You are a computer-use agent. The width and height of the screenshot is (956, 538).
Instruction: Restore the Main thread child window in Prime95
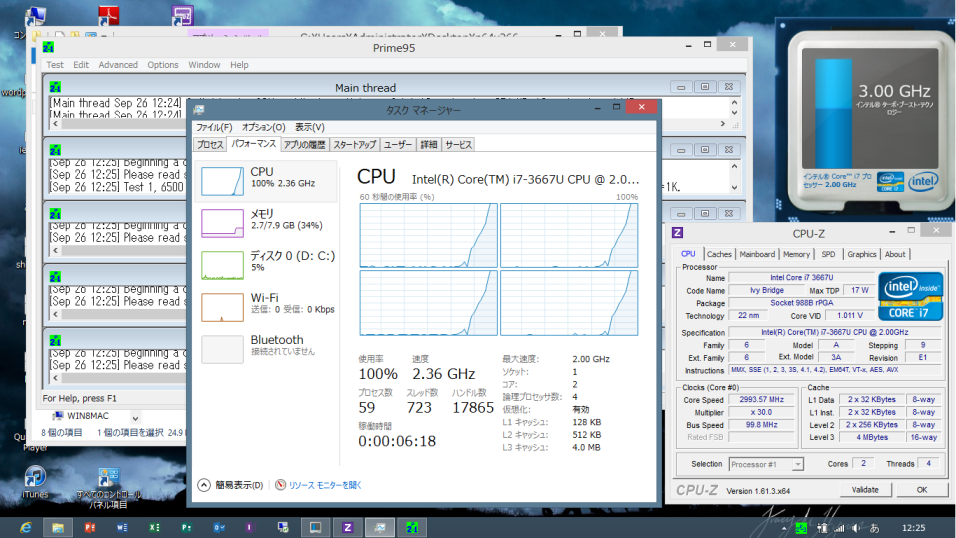click(x=705, y=87)
